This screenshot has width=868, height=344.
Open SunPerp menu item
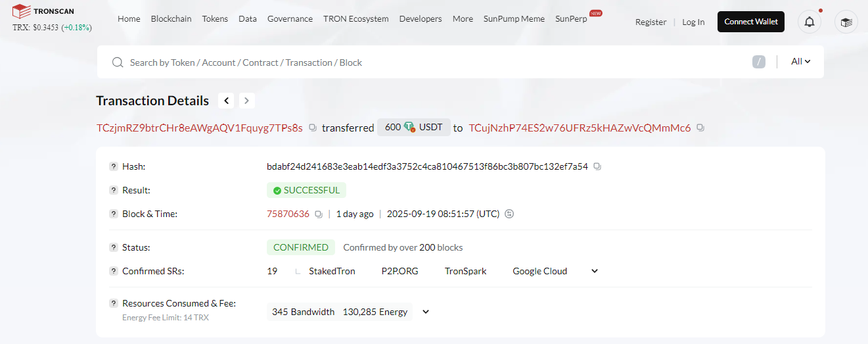coord(571,18)
